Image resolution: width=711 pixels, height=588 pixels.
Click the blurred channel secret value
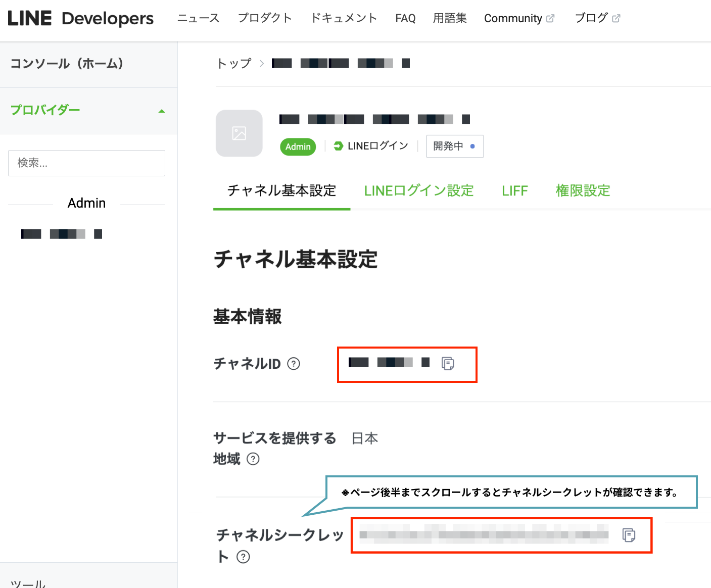[x=484, y=534]
